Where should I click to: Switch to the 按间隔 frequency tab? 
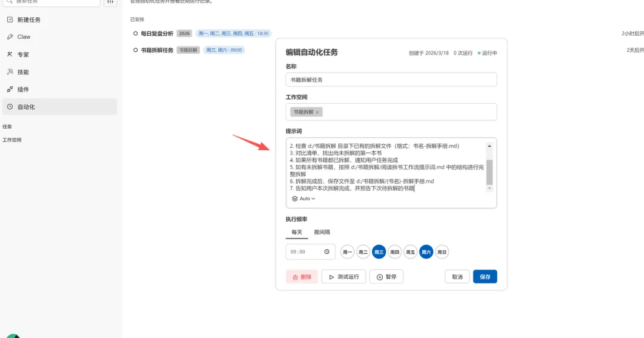[321, 232]
